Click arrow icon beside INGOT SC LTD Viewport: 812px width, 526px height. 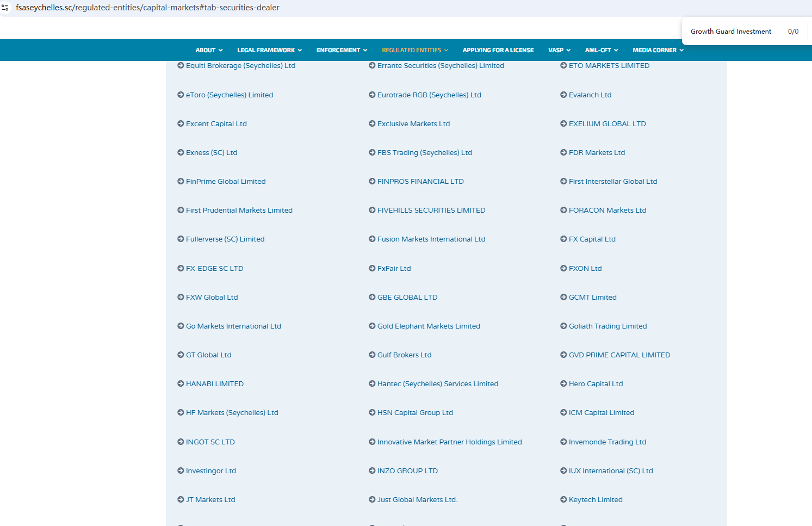coord(181,442)
